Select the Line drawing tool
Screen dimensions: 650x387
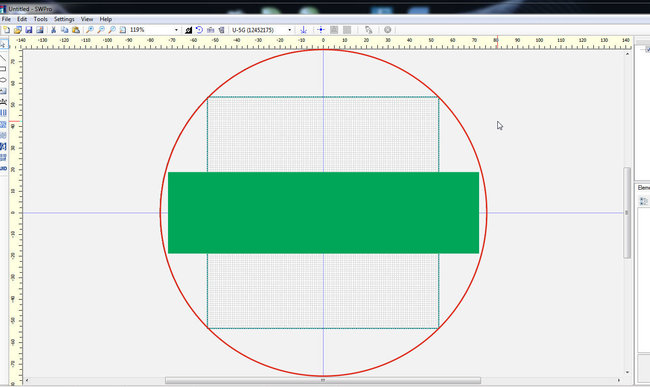click(3, 58)
